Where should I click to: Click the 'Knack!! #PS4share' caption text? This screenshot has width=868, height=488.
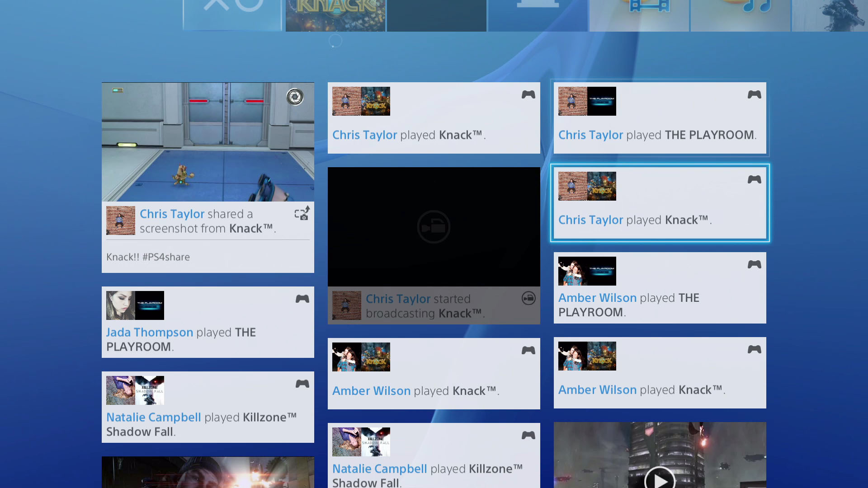148,257
